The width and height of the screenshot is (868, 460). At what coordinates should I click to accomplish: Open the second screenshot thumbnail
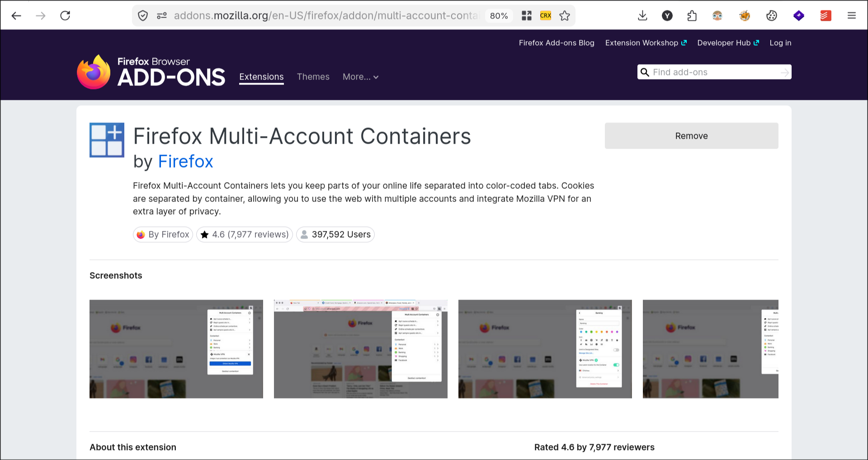pos(361,349)
